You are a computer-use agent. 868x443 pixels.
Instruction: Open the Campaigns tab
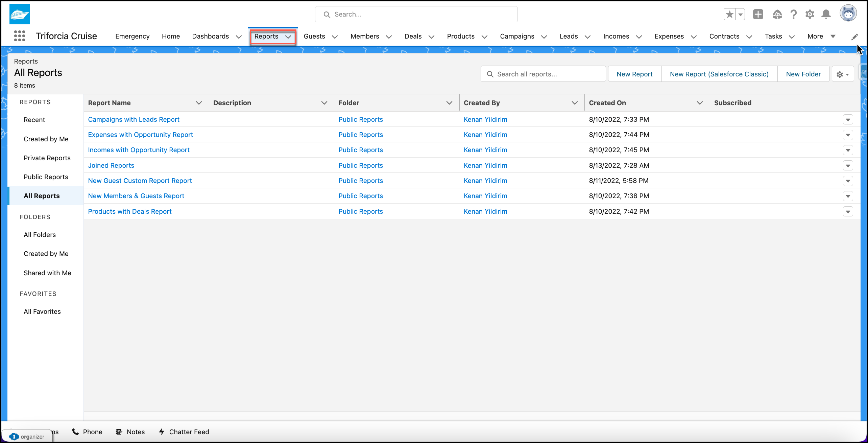[517, 36]
